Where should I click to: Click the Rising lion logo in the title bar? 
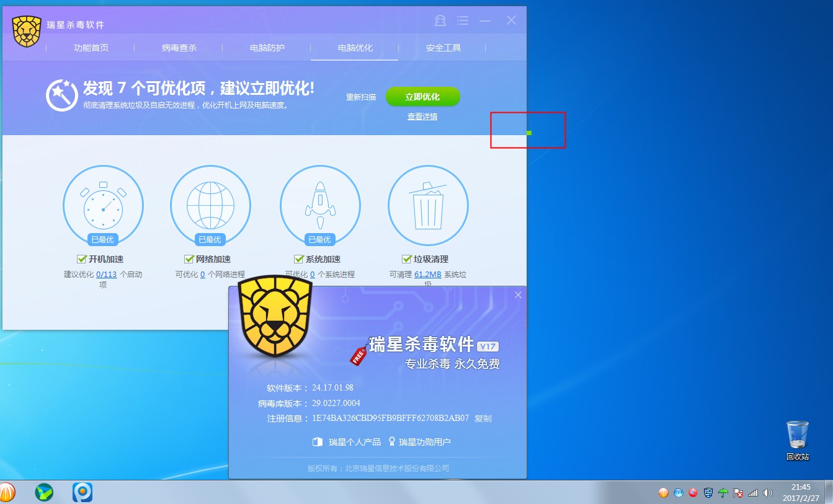pos(26,32)
